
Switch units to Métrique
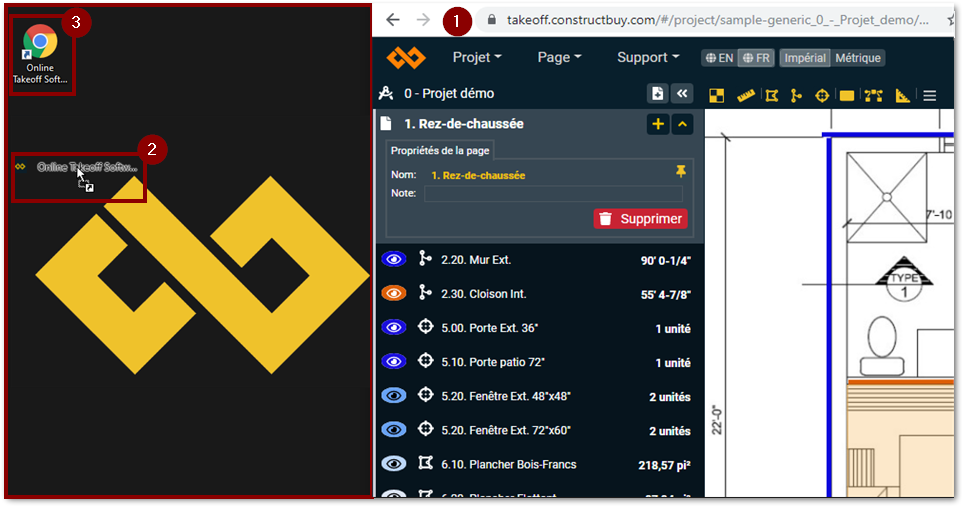pyautogui.click(x=859, y=58)
